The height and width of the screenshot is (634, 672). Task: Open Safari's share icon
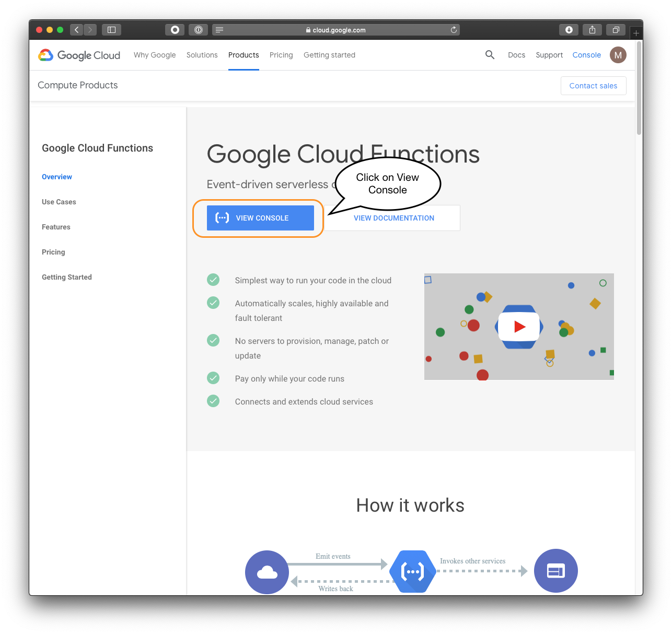pyautogui.click(x=592, y=30)
